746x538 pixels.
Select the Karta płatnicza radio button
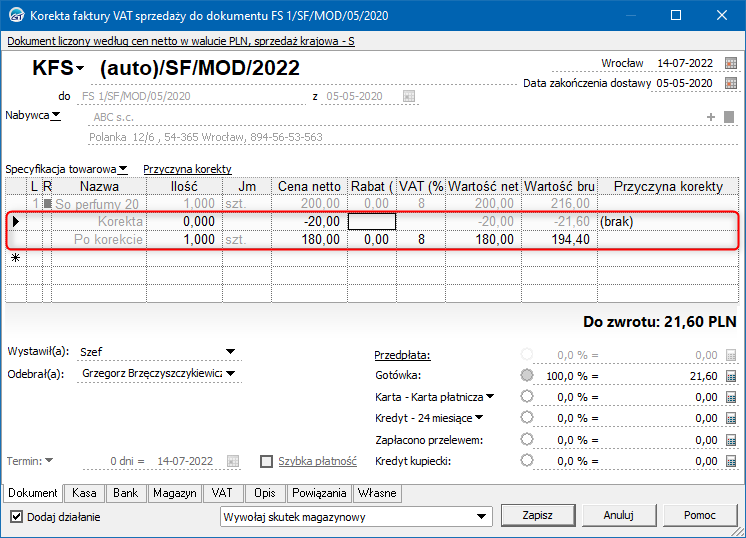click(527, 396)
